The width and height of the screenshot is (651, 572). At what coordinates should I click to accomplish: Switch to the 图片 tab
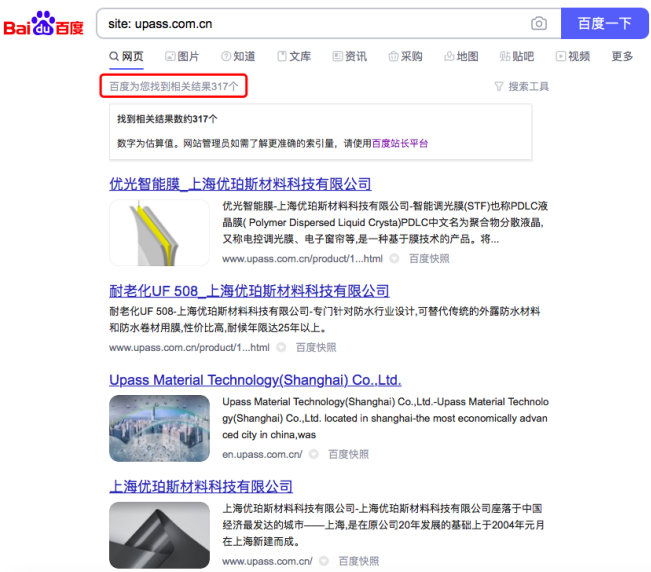(182, 56)
